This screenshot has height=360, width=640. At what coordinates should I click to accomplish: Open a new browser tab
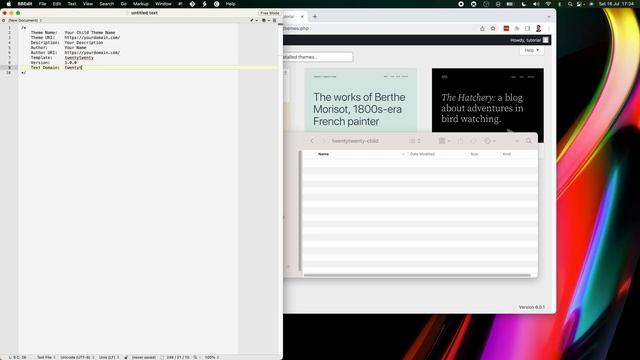[315, 17]
